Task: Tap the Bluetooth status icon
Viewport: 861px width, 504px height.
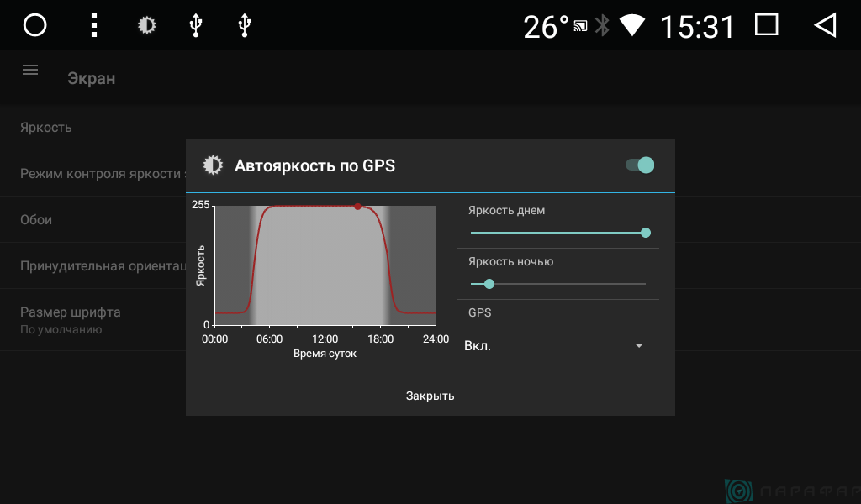Action: pos(602,26)
